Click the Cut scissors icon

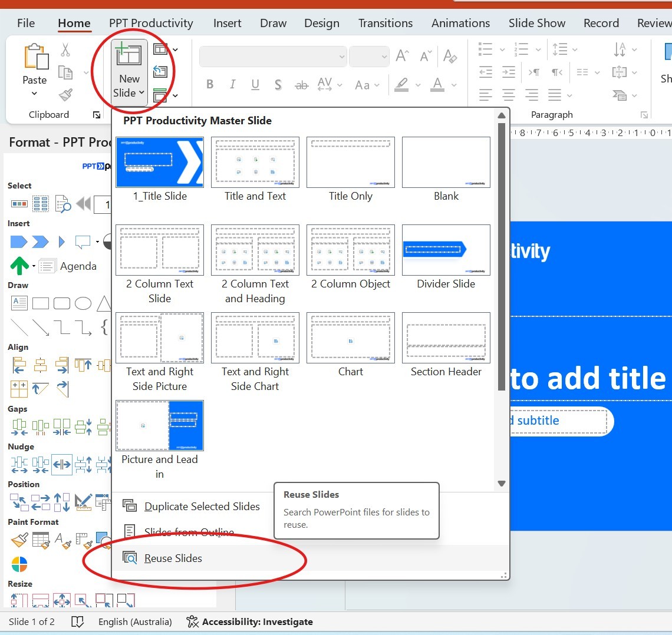(65, 49)
